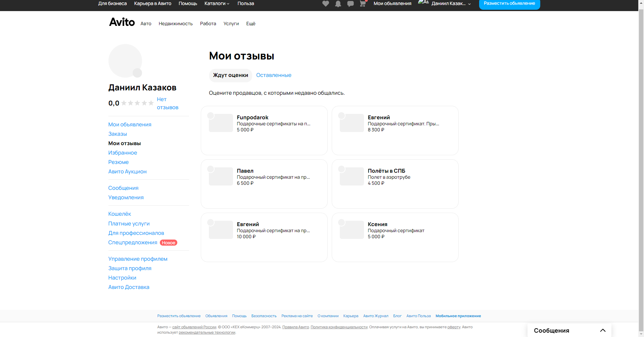Open Настройки in the sidebar
This screenshot has height=337, width=644.
pyautogui.click(x=122, y=278)
